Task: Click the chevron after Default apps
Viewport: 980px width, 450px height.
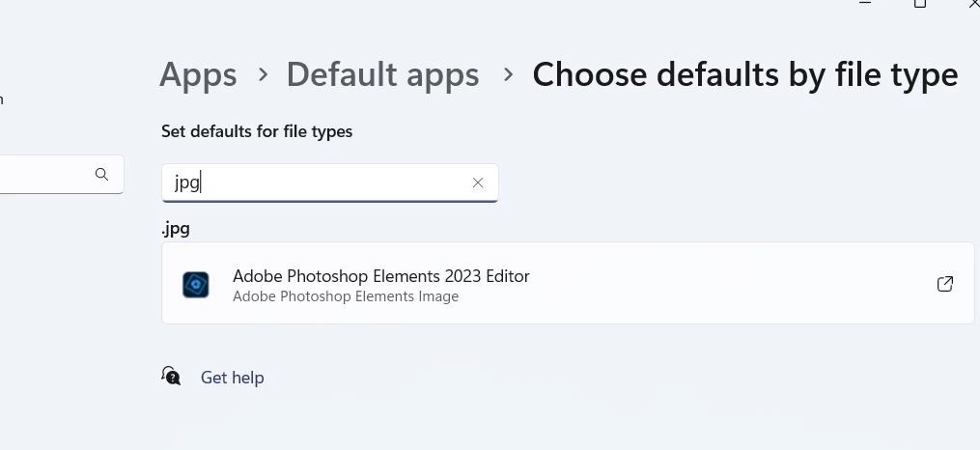Action: click(508, 75)
